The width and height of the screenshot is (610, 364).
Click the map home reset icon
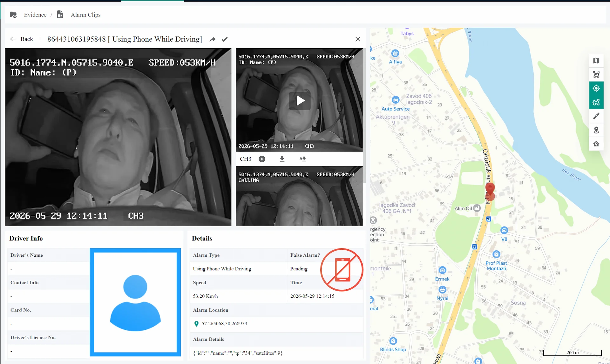pos(596,144)
